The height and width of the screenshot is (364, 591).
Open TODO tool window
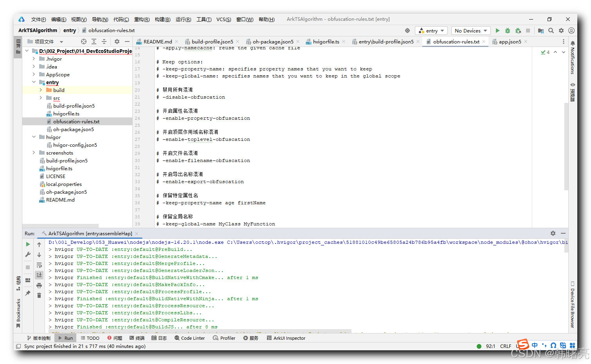click(90, 338)
